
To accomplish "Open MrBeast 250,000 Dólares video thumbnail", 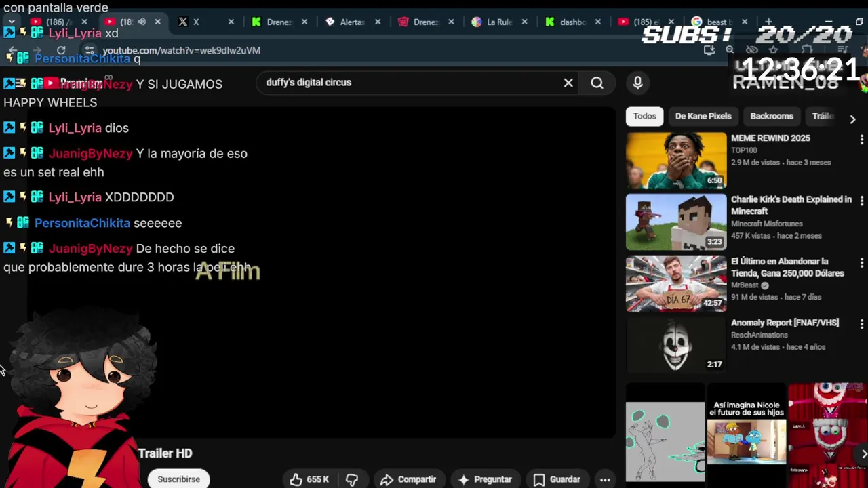I will [676, 284].
